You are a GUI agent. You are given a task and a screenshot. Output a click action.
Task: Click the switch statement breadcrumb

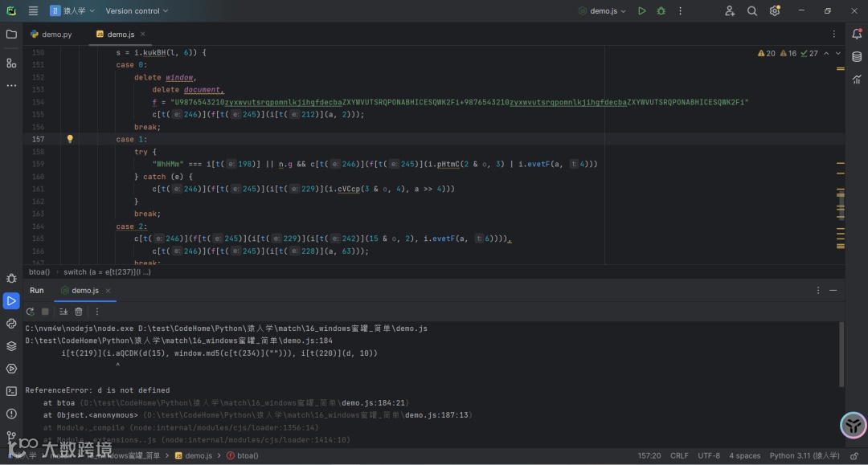[x=107, y=272]
